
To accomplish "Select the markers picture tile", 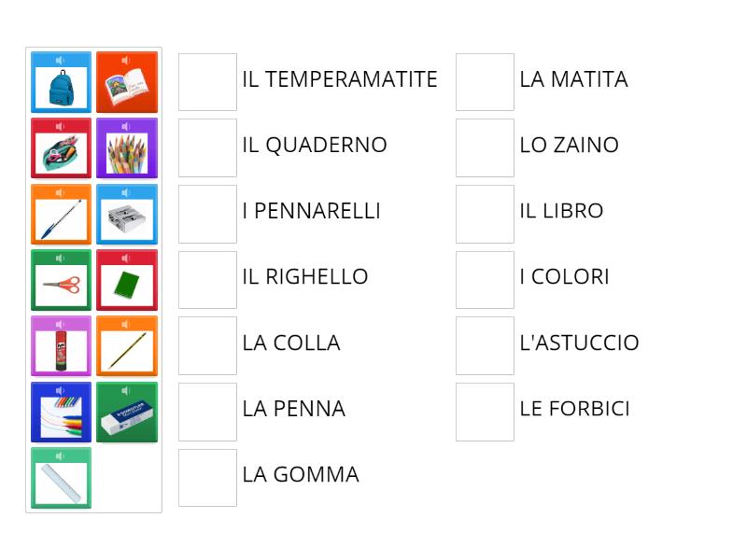I will 61,414.
